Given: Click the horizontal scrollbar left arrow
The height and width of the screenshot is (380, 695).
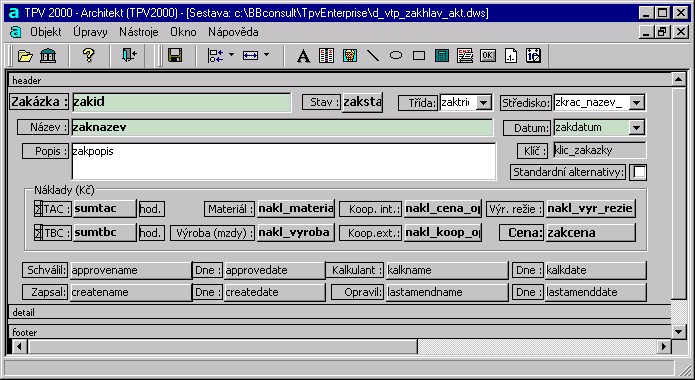Looking at the screenshot, I should pos(19,346).
